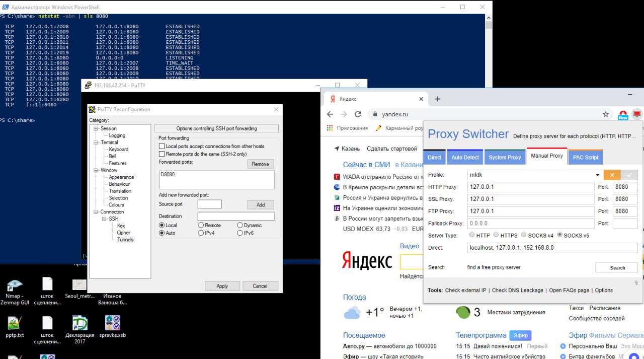Choose IPv4 radio option in PuTTY
Screen dimensions: 644x359
pos(201,233)
